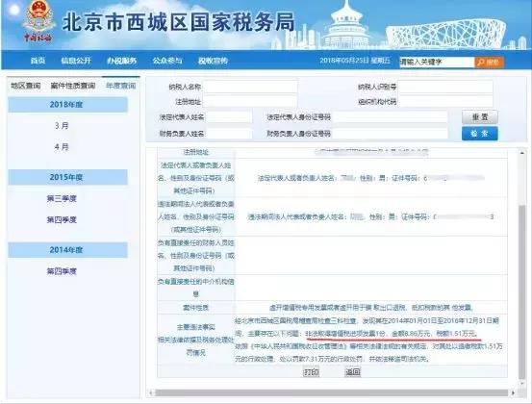Click the 请输入关键字 keyword search field
The height and width of the screenshot is (404, 532).
pos(437,62)
